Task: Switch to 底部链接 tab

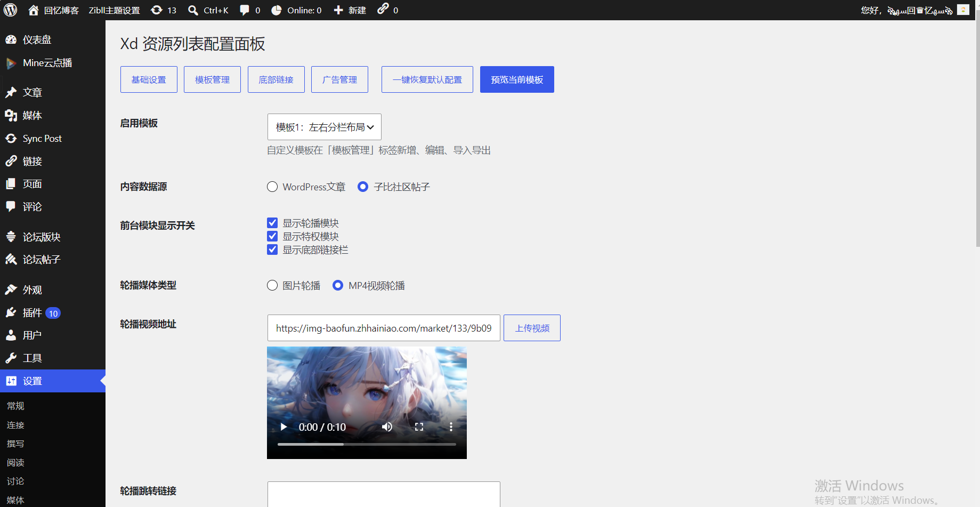Action: (x=276, y=79)
